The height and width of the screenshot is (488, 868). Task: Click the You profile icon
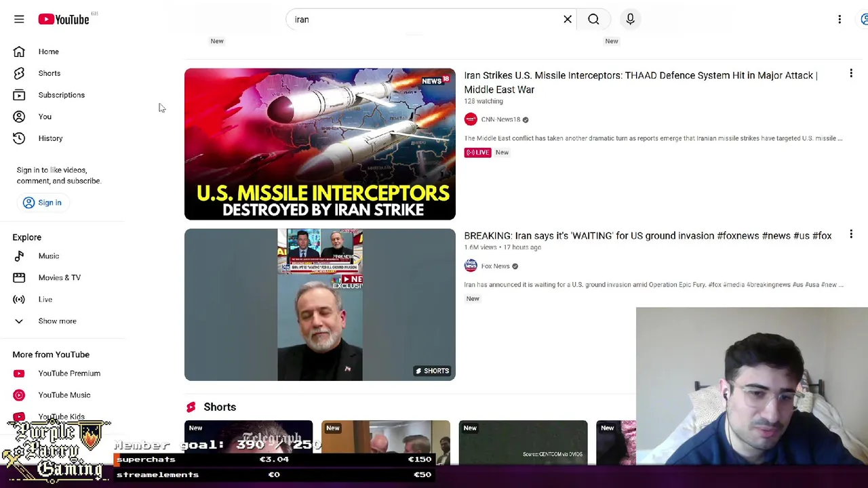pos(19,117)
